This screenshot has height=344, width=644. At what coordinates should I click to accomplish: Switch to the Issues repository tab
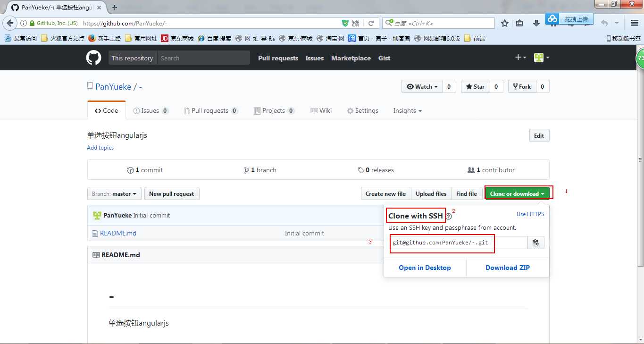[x=151, y=110]
